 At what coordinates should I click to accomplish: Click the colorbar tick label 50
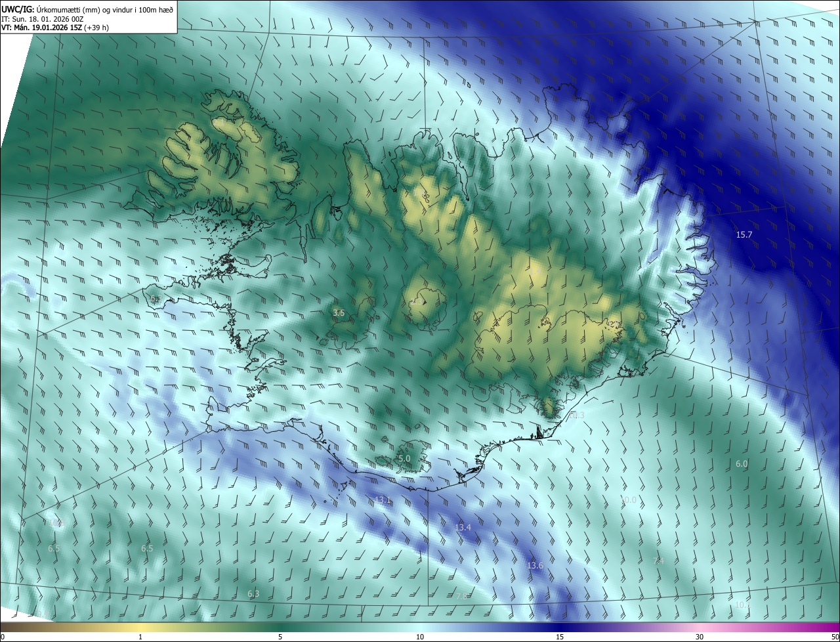tap(835, 637)
